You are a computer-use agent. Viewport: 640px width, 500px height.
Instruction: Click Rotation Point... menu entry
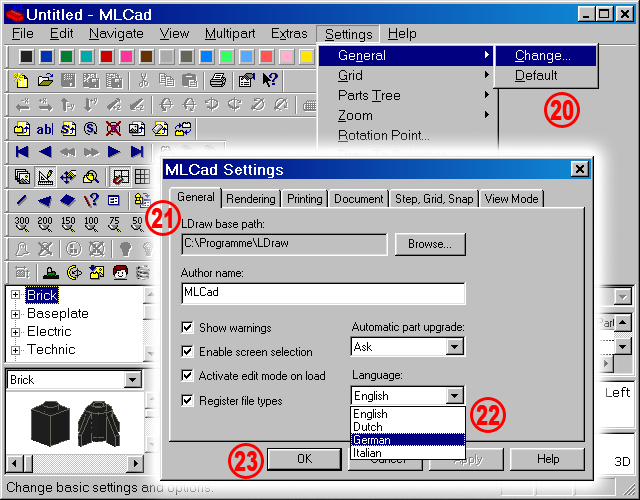pyautogui.click(x=406, y=136)
